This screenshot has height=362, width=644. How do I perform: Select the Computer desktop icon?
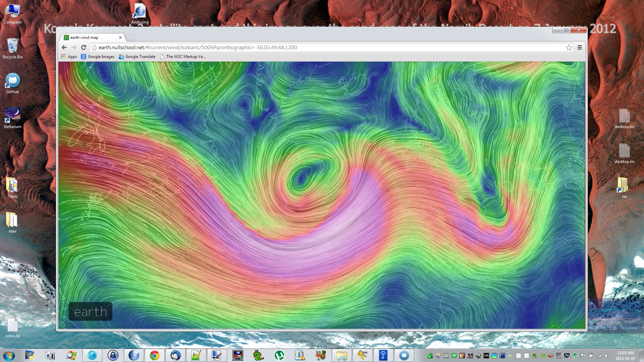13,14
